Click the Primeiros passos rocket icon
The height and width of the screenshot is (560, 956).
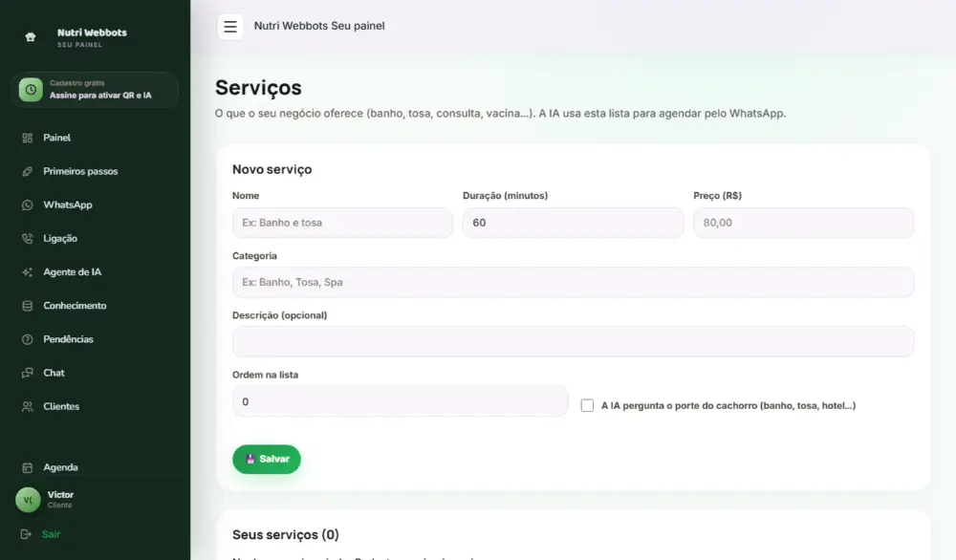pyautogui.click(x=28, y=172)
